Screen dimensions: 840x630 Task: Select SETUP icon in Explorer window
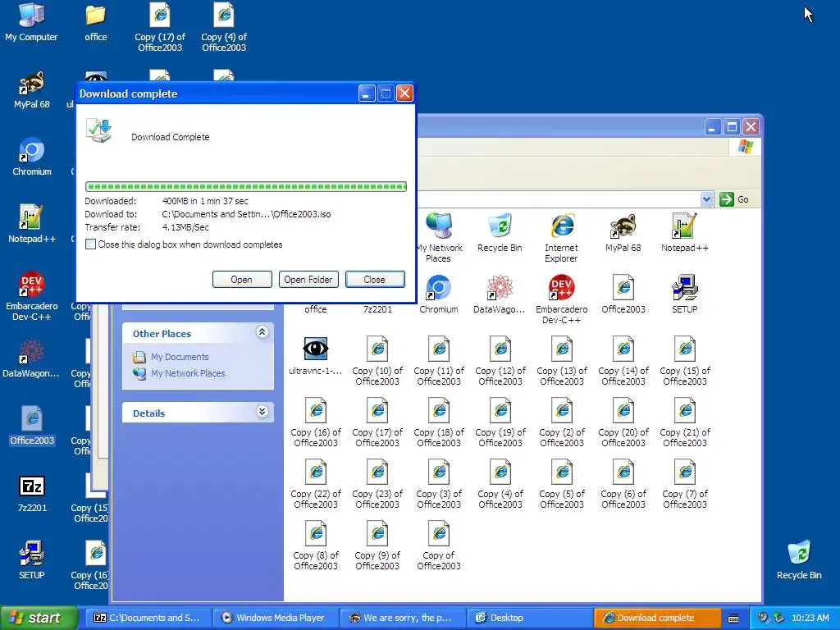click(685, 294)
